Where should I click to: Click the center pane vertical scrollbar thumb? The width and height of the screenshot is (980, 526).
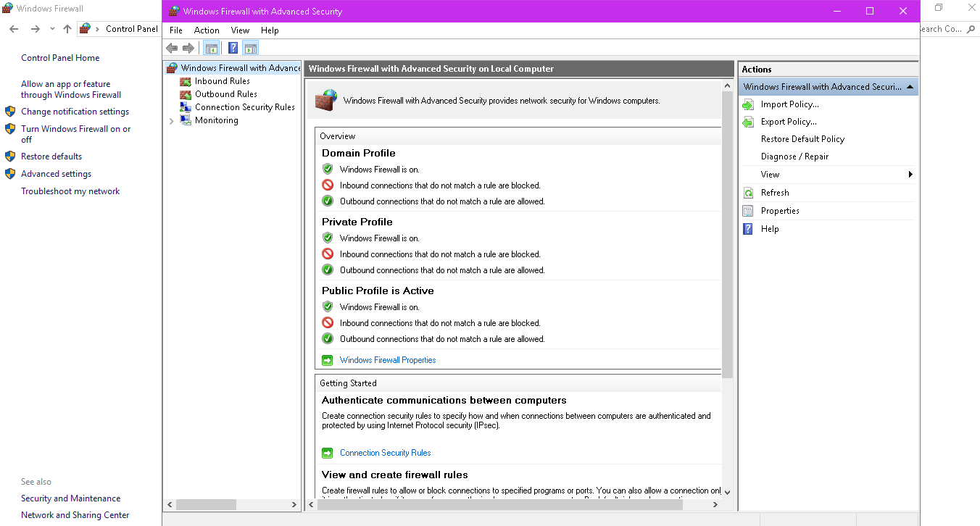tap(727, 234)
